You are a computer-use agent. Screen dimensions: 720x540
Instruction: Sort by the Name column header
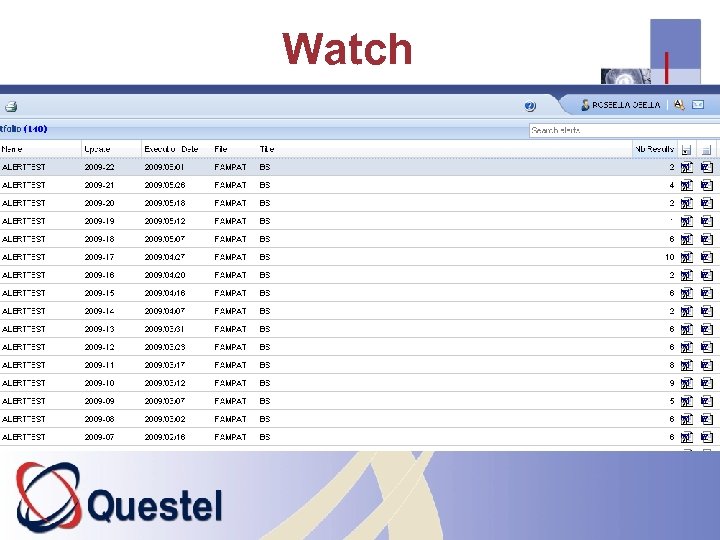[12, 149]
